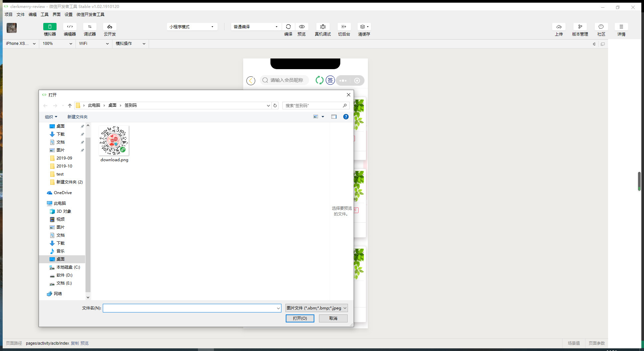Start real device debugging (真机调试)
This screenshot has width=644, height=351.
click(323, 27)
